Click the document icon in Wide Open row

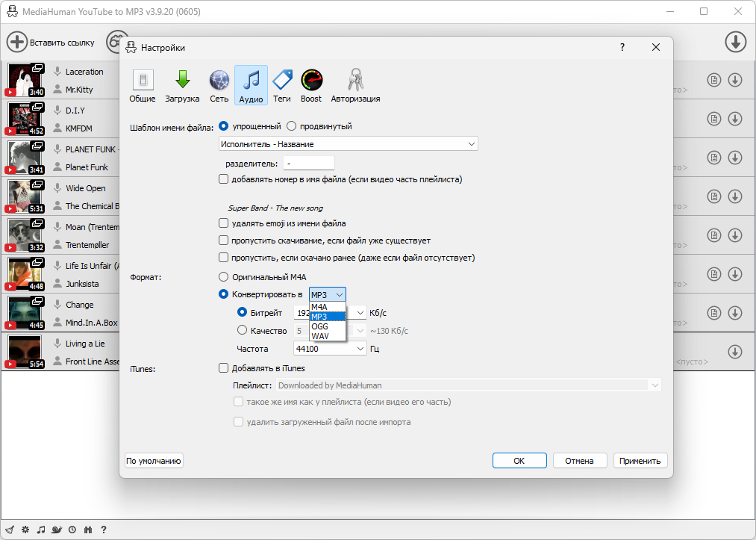714,196
